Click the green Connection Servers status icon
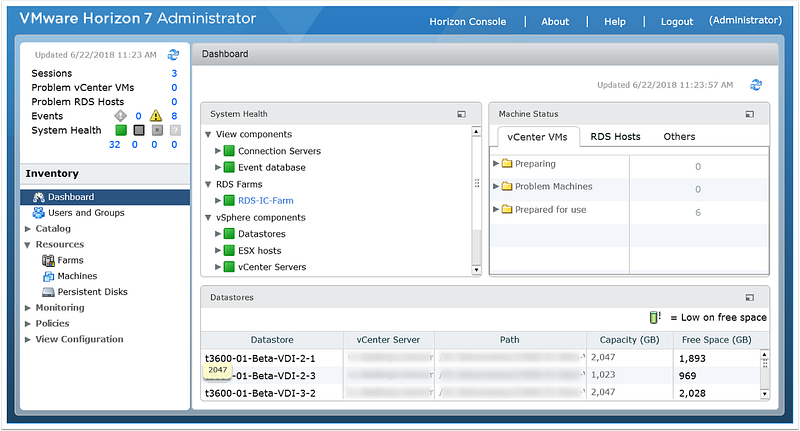The width and height of the screenshot is (800, 431). coord(230,151)
